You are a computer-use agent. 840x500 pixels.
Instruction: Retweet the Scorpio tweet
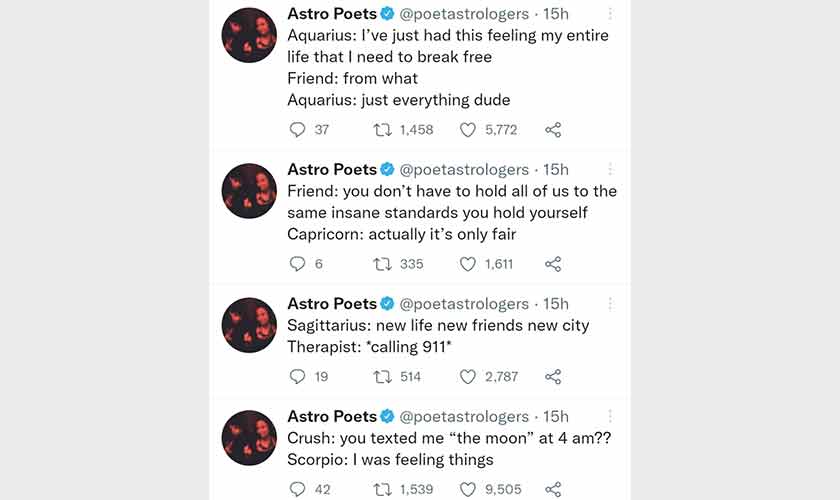coord(381,490)
